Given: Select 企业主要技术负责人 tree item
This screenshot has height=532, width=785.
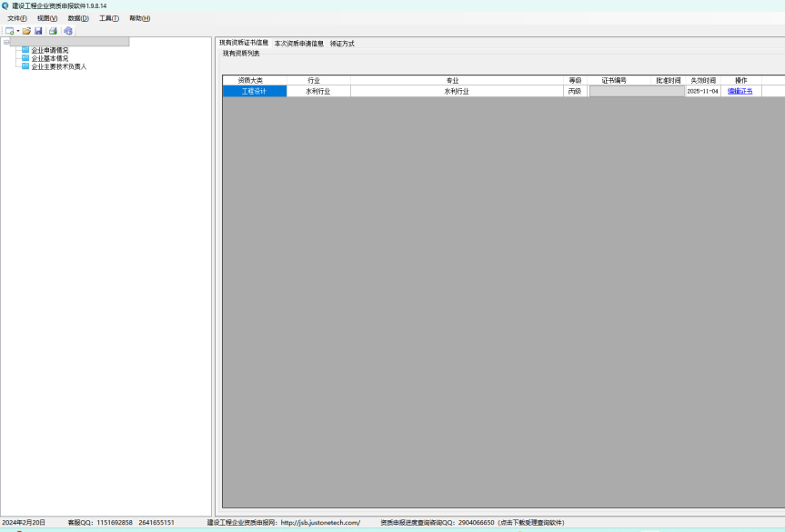Looking at the screenshot, I should tap(58, 66).
